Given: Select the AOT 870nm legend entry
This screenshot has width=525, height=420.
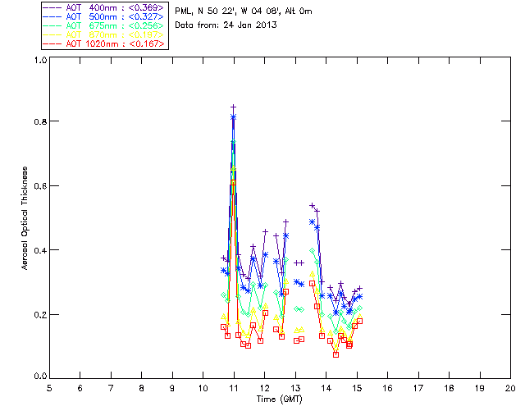Looking at the screenshot, I should point(104,34).
